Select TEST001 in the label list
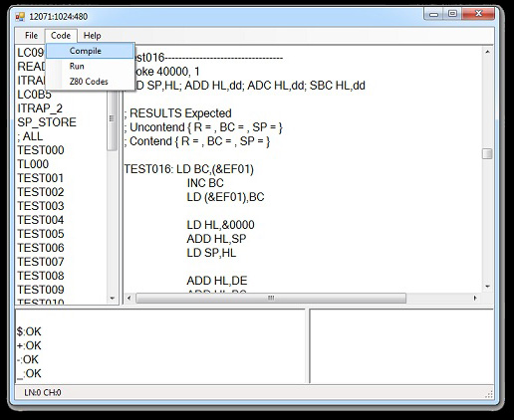 tap(41, 178)
